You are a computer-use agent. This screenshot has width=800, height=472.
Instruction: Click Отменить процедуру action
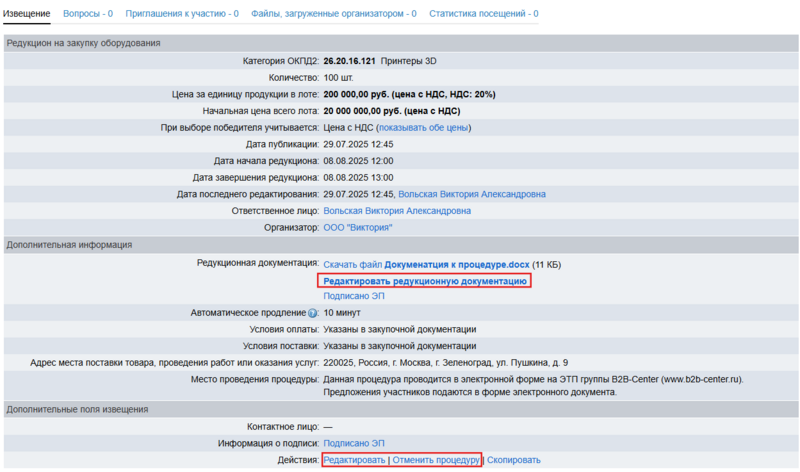(x=435, y=460)
